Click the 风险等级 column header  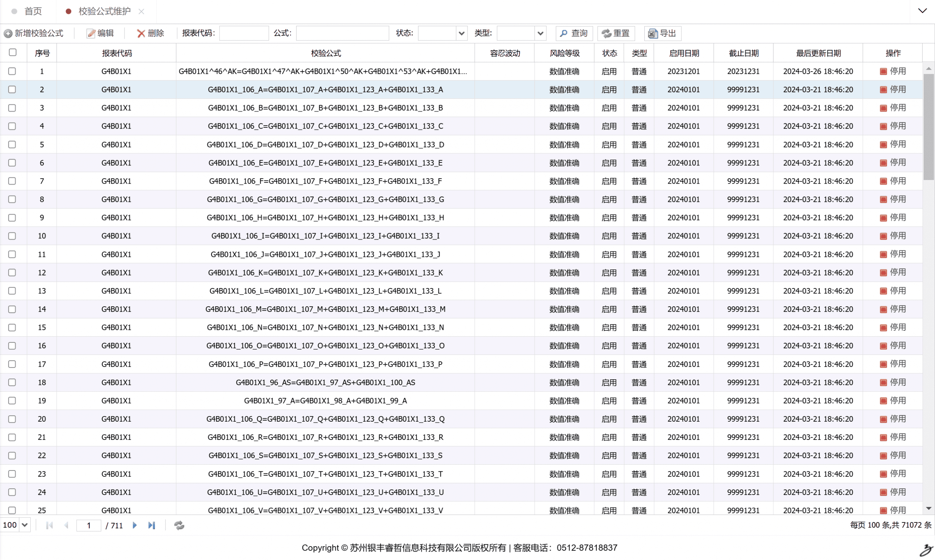point(564,53)
